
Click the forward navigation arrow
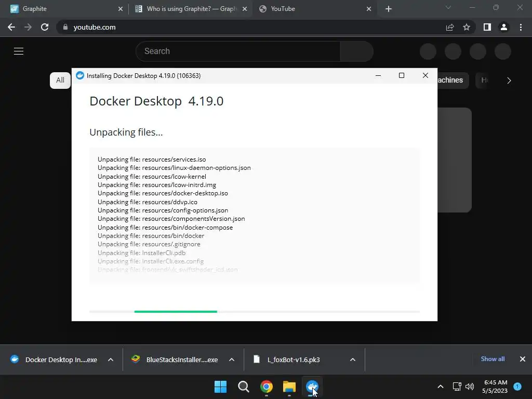[28, 27]
